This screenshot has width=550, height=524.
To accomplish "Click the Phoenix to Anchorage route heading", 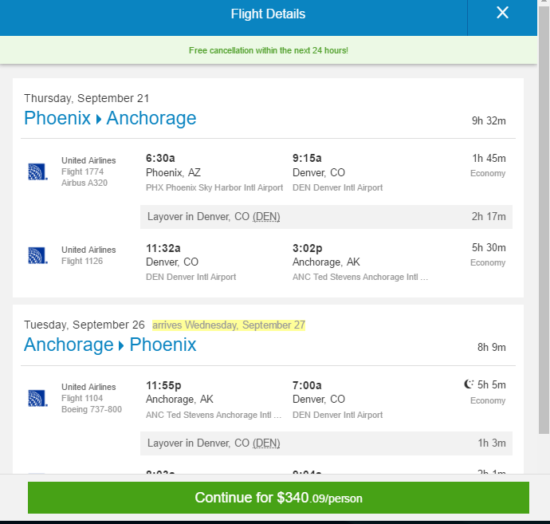I will click(110, 118).
